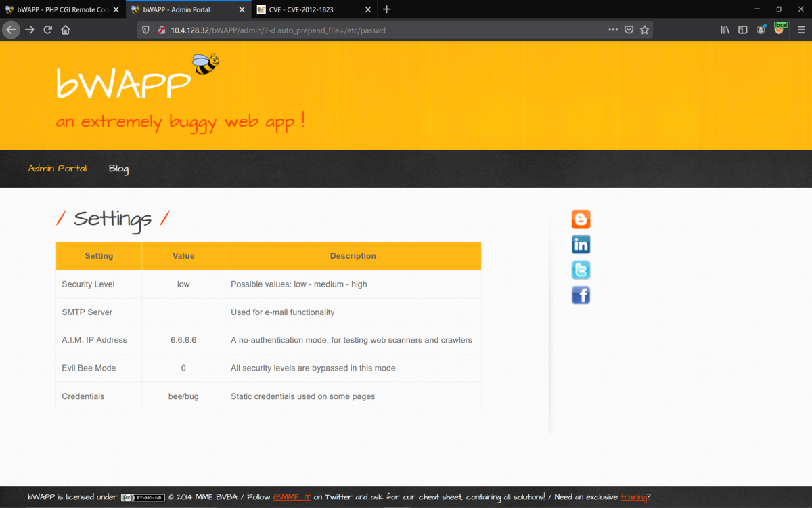Close the bWAPP Admin Portal tab
Image resolution: width=812 pixels, height=508 pixels.
coord(242,9)
